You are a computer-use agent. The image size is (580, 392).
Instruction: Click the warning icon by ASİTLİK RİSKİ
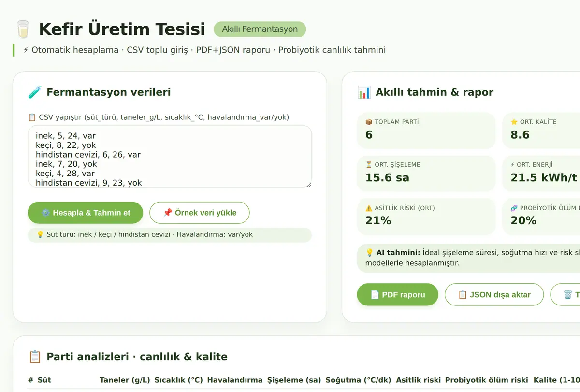click(x=369, y=208)
